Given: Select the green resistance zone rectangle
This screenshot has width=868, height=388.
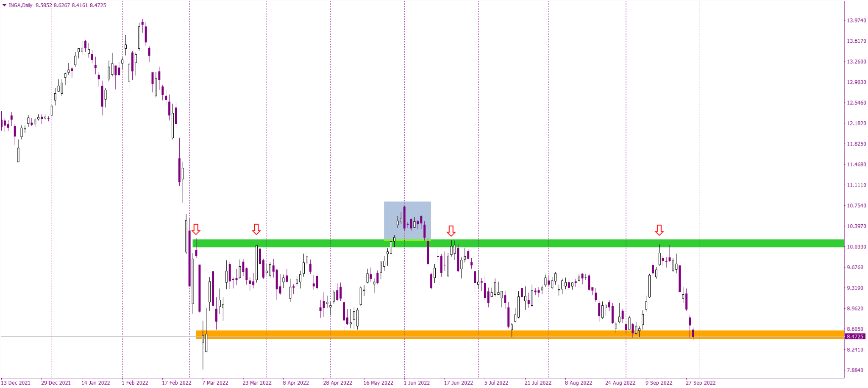Looking at the screenshot, I should (518, 243).
